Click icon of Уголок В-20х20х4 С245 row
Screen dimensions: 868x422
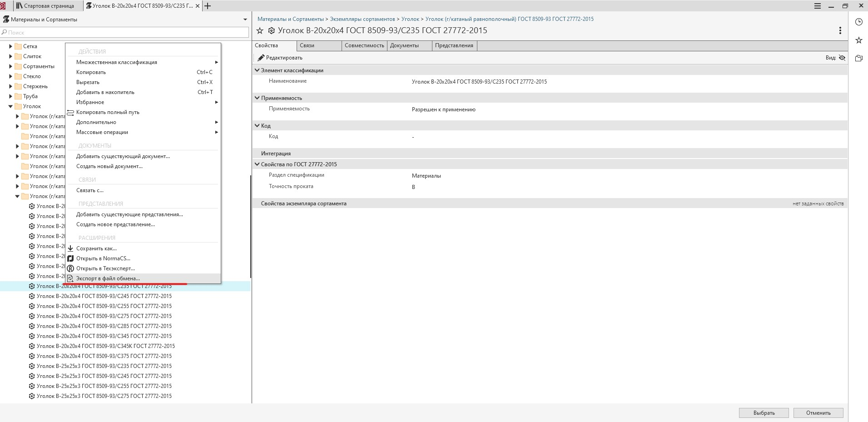[32, 296]
